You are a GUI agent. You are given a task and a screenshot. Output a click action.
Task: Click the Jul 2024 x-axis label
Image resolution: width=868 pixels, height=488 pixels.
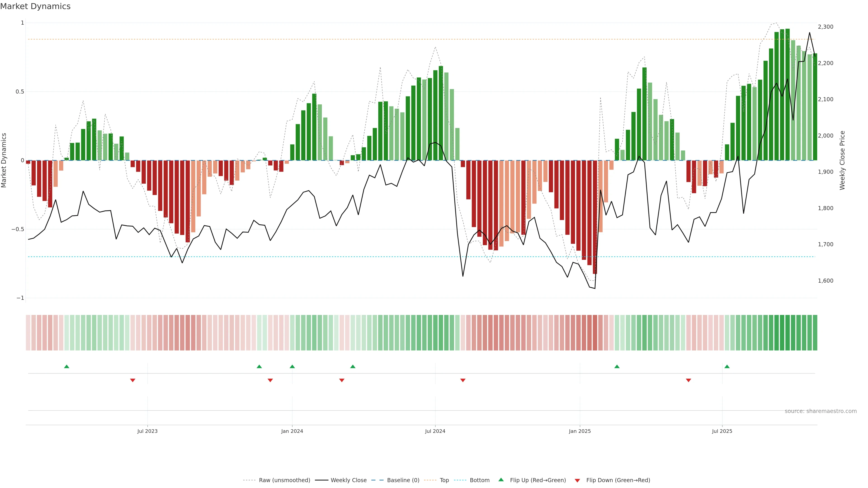[x=435, y=431]
